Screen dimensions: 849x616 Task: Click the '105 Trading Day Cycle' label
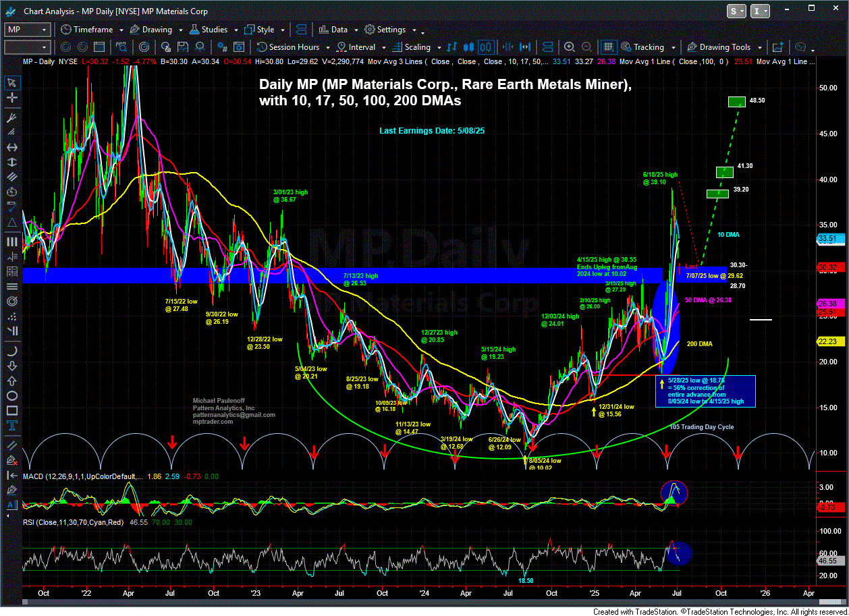click(702, 427)
